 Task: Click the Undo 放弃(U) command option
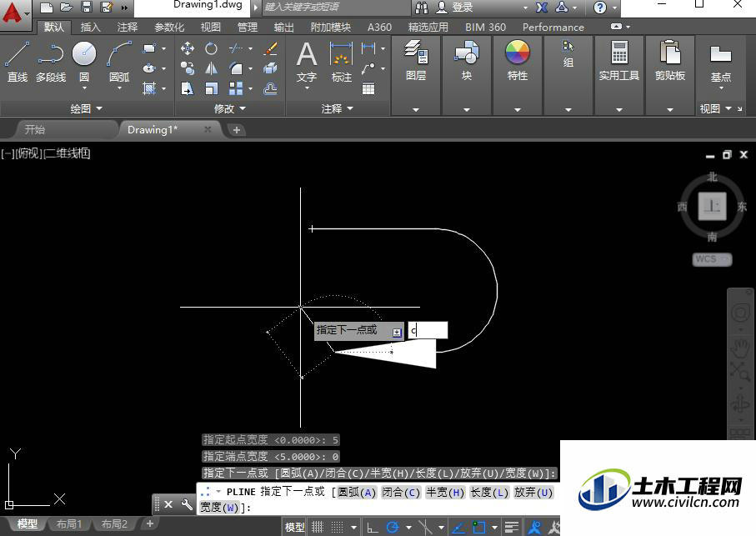pos(533,492)
